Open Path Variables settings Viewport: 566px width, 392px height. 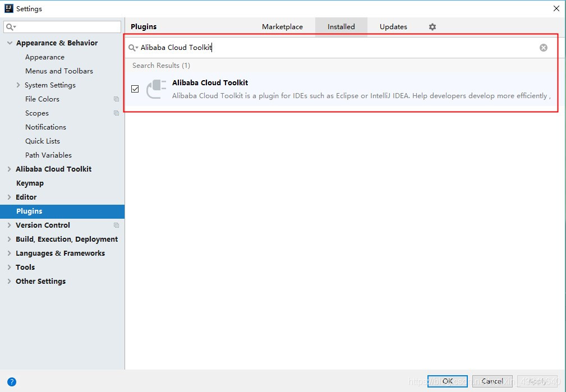point(48,155)
